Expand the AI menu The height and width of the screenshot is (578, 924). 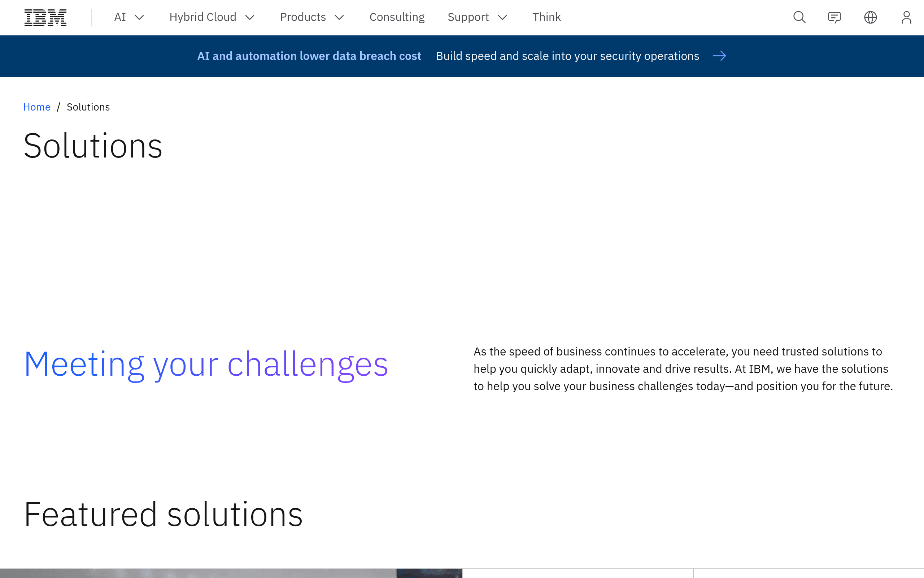129,17
